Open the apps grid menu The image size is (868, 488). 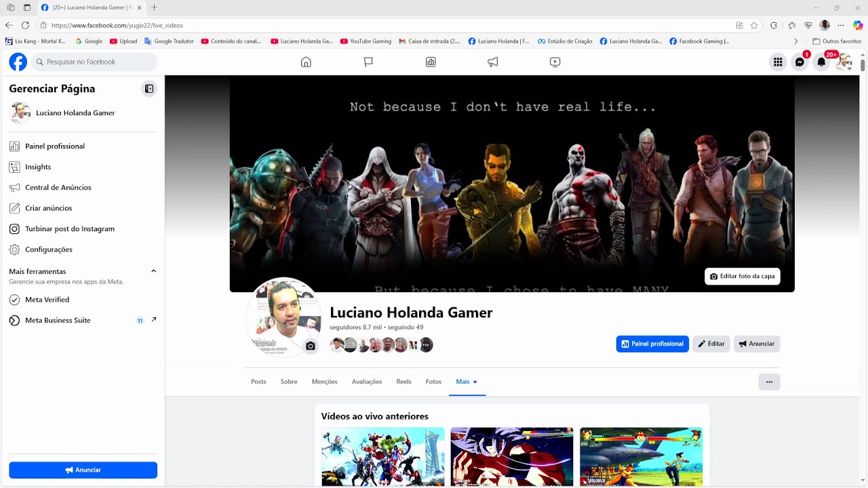point(778,62)
